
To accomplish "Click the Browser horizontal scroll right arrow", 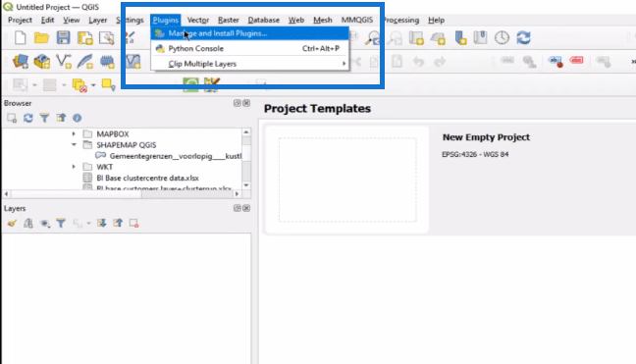I will pyautogui.click(x=237, y=194).
